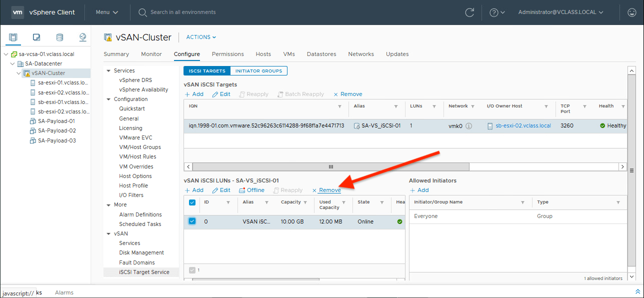Open Administrator@VCLASS.LOCAL user menu

coord(560,12)
